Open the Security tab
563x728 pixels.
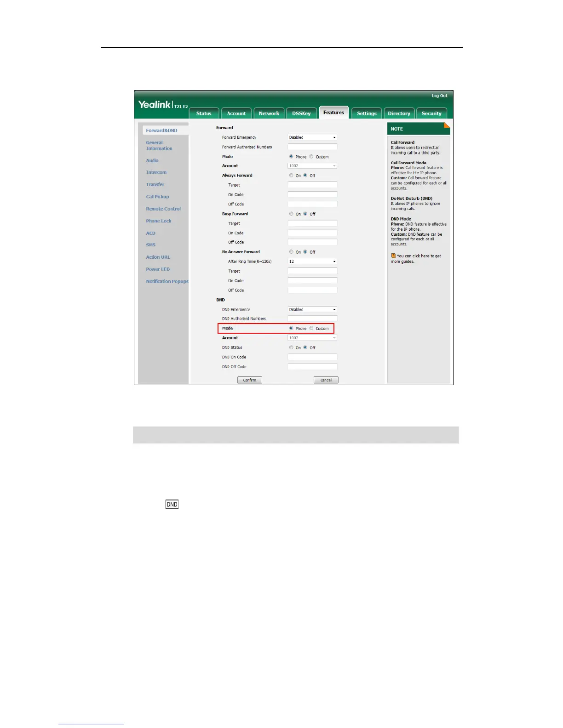[x=431, y=113]
